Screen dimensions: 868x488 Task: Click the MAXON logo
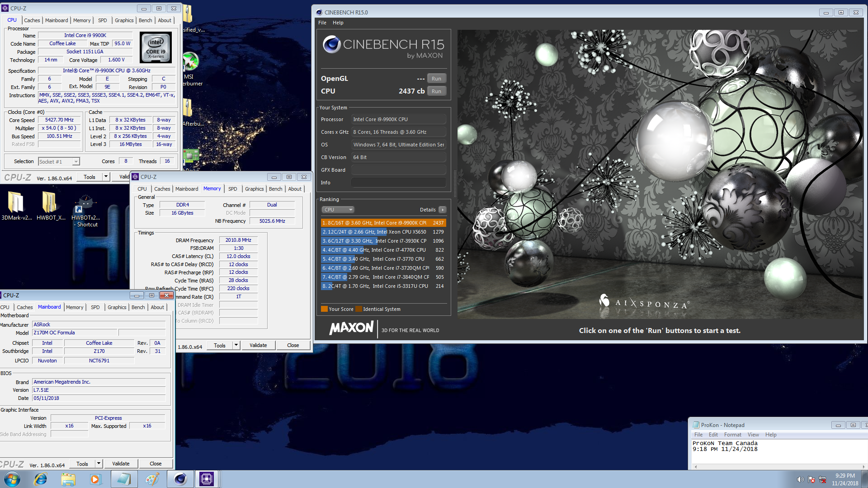tap(352, 328)
